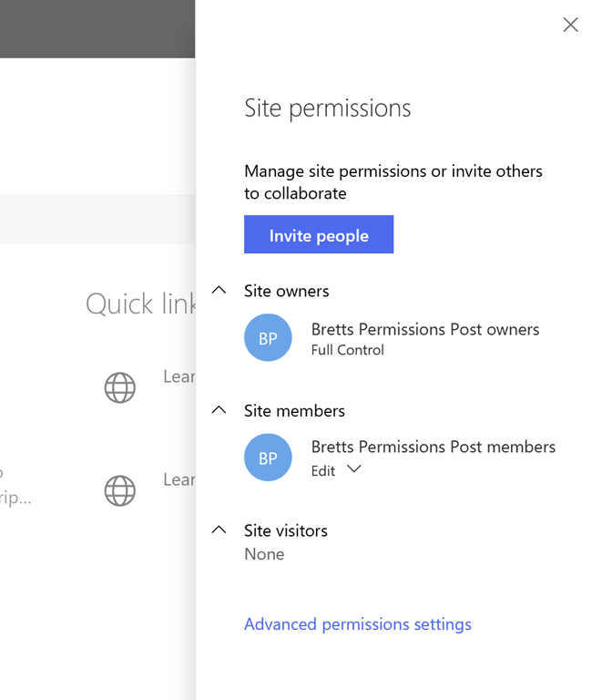Collapse the Site owners section

[219, 291]
